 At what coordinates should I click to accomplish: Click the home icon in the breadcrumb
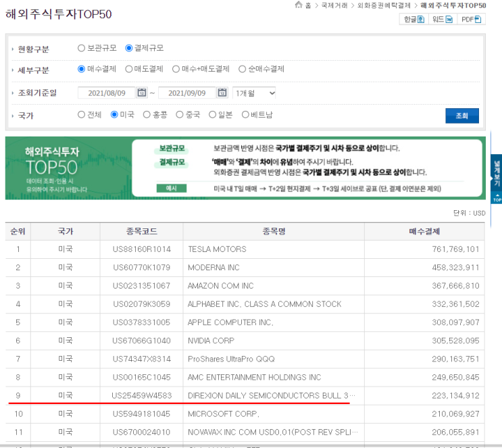[x=299, y=5]
